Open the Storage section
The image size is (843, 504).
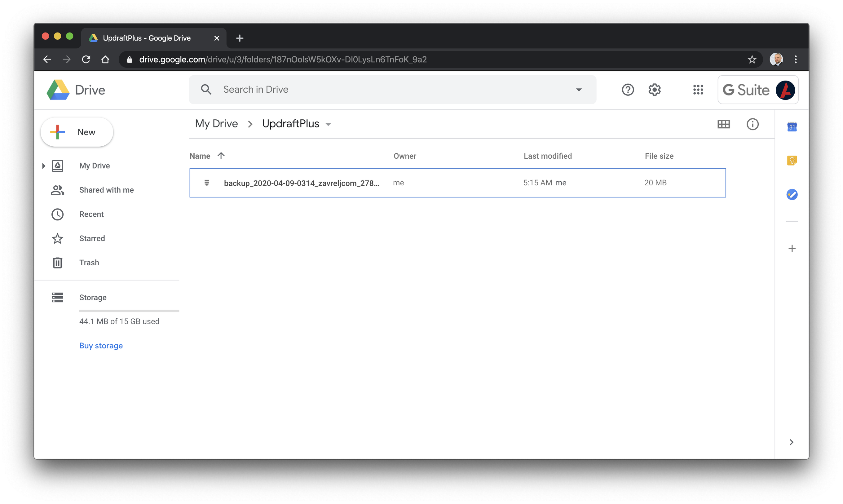coord(93,298)
